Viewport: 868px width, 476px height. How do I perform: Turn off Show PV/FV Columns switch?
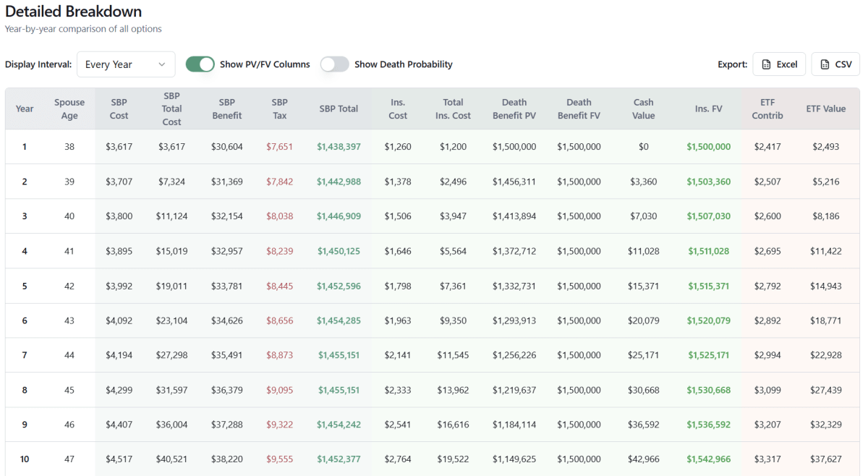coord(200,64)
